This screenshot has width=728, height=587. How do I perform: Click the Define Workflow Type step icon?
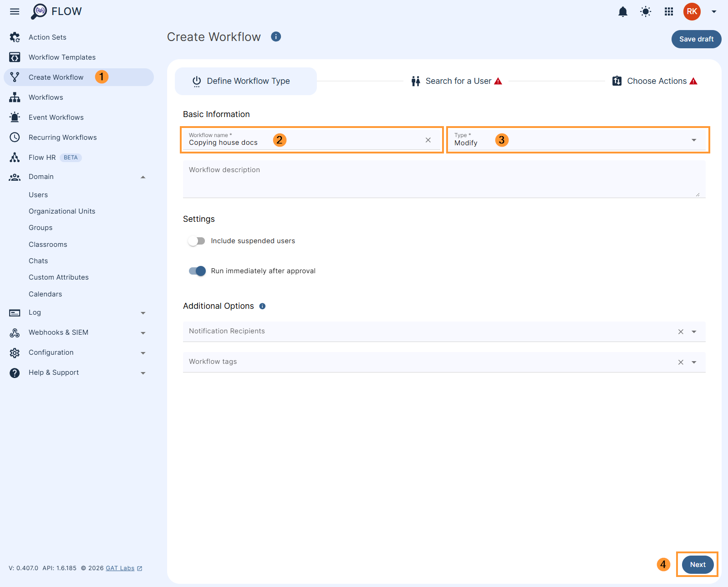click(x=197, y=82)
